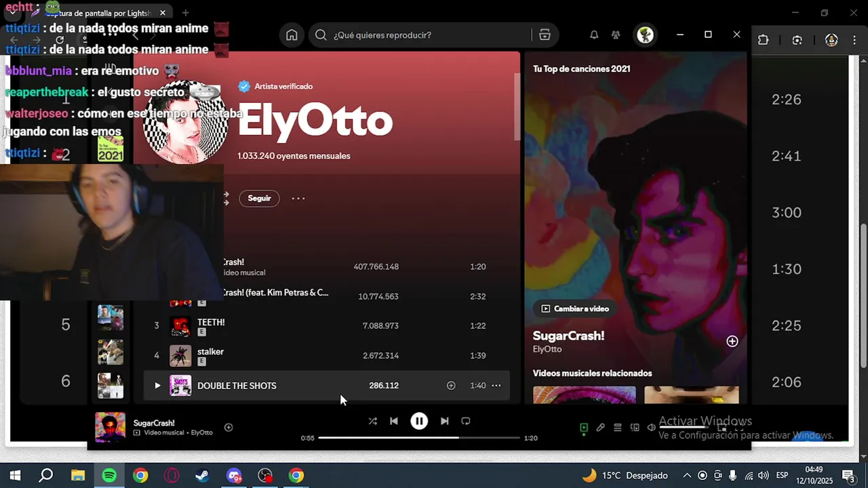Skip to the next track
Screen dimensions: 868x488
(x=444, y=421)
